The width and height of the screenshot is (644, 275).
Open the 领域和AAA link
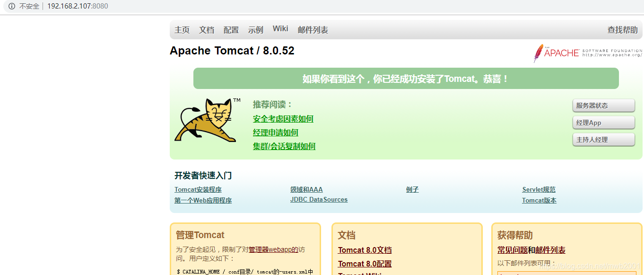click(306, 189)
